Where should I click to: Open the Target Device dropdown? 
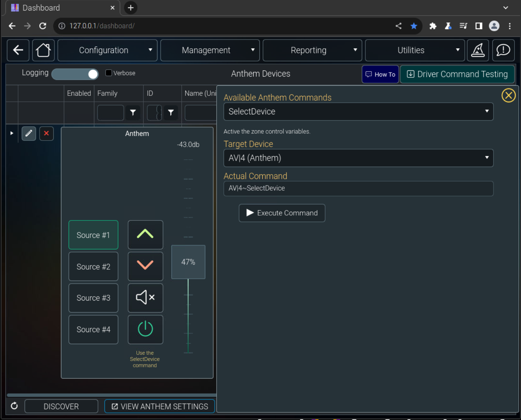358,158
